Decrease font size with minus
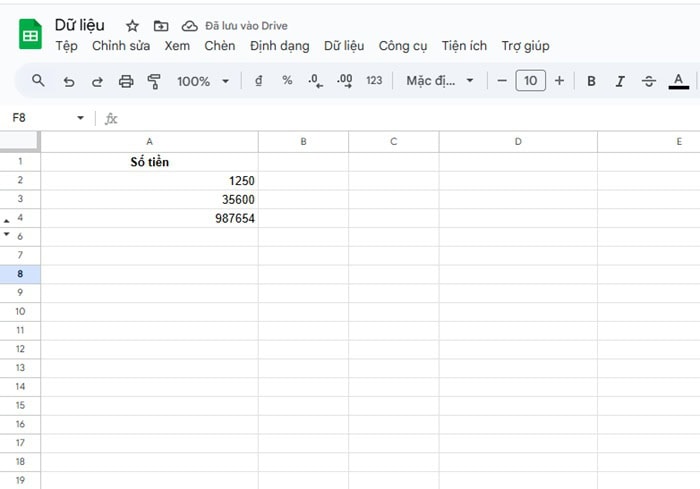 (502, 81)
